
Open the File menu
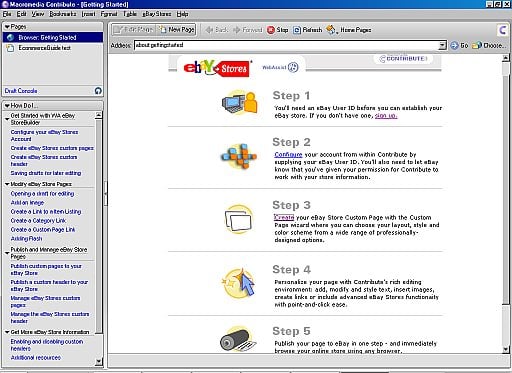coord(7,14)
